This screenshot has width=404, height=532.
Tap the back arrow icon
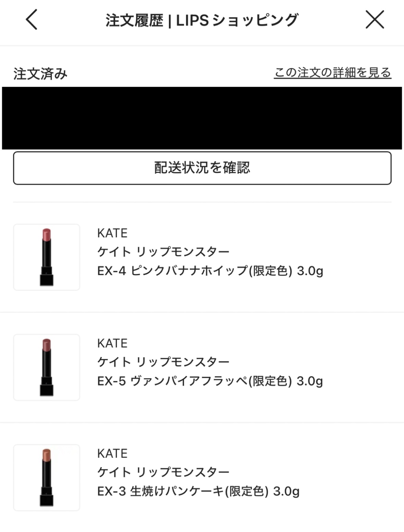(x=32, y=20)
